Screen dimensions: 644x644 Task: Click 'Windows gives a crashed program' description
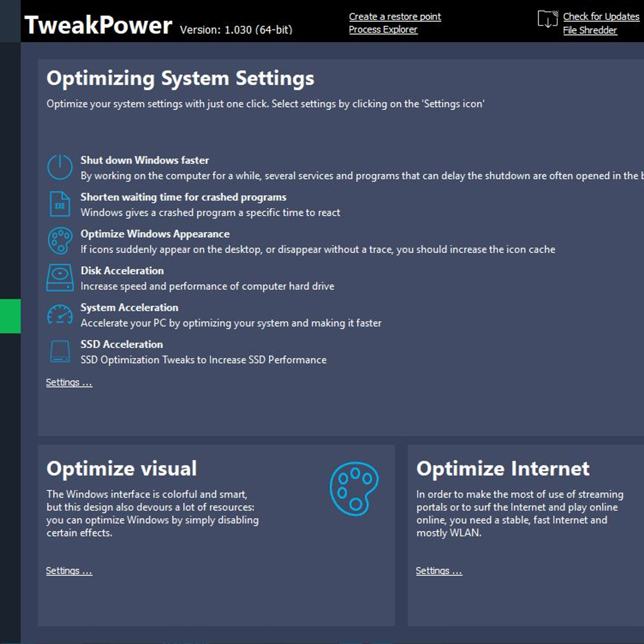tap(210, 213)
